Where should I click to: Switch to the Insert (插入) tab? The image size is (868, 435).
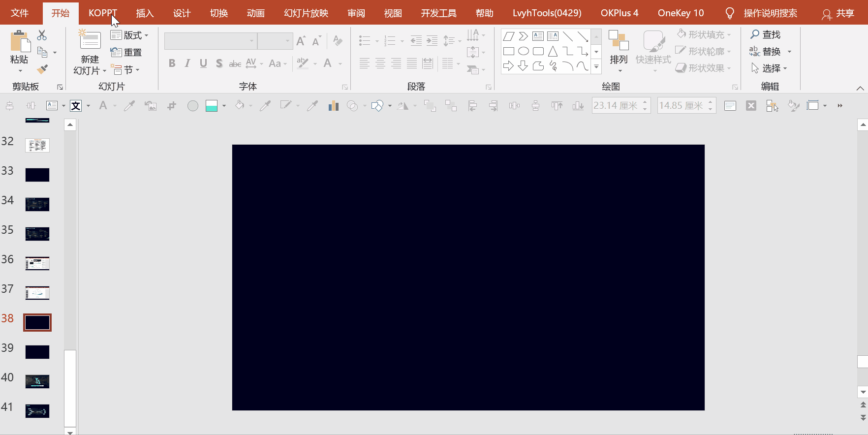point(145,13)
